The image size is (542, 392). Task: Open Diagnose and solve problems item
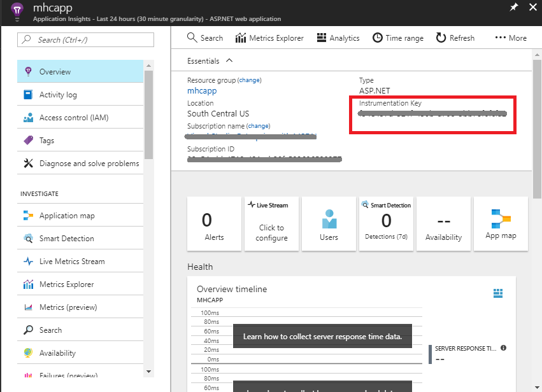(80, 164)
